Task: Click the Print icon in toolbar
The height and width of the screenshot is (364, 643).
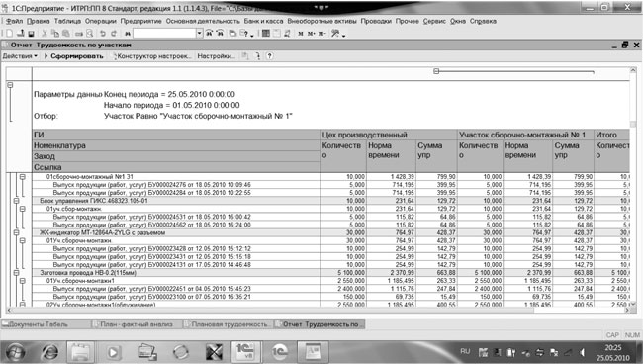Action: 79,34
